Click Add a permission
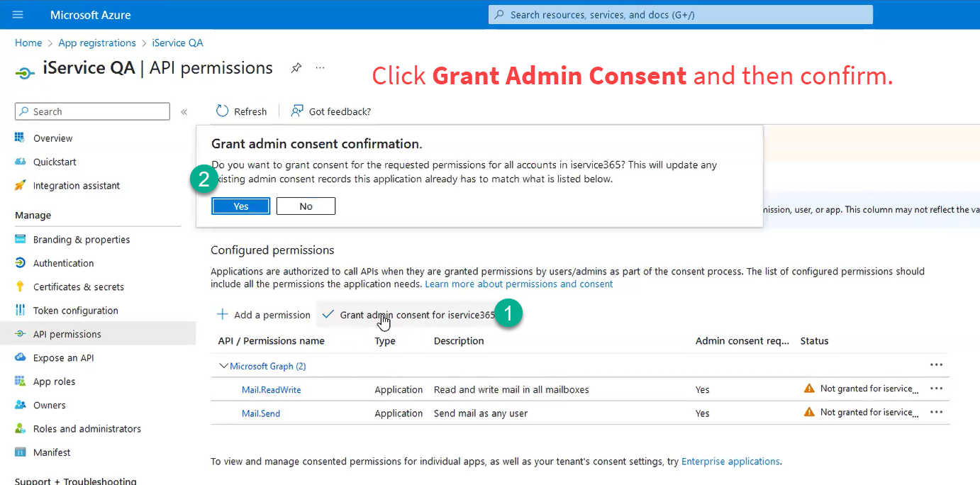The height and width of the screenshot is (485, 980). [272, 315]
